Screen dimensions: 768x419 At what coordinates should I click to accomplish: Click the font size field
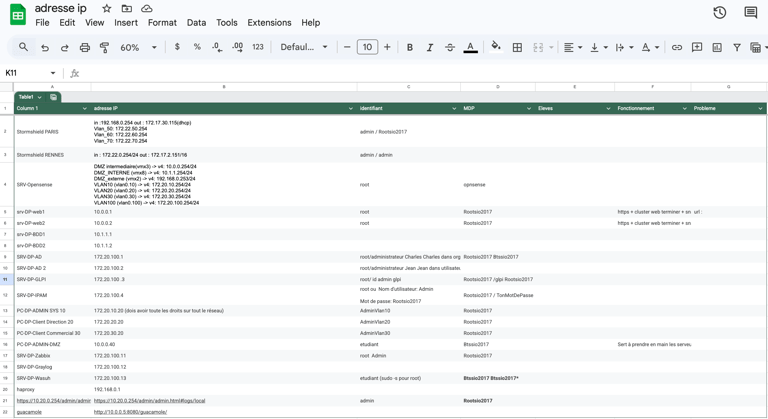click(x=367, y=47)
